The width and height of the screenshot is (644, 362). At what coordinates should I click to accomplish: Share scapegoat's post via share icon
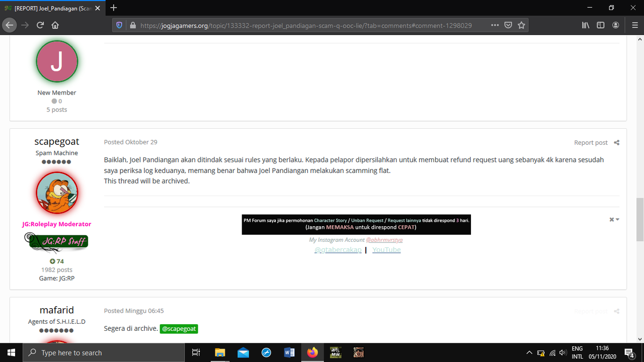617,143
